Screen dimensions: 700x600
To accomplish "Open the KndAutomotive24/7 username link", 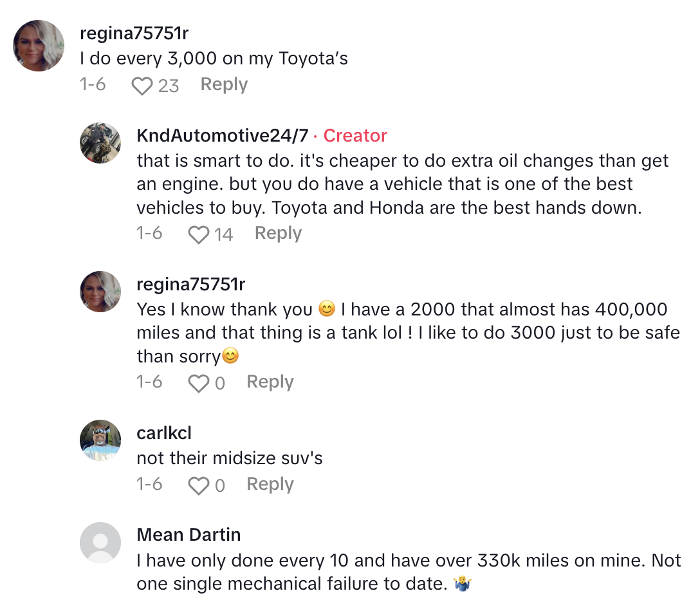I will click(x=223, y=136).
